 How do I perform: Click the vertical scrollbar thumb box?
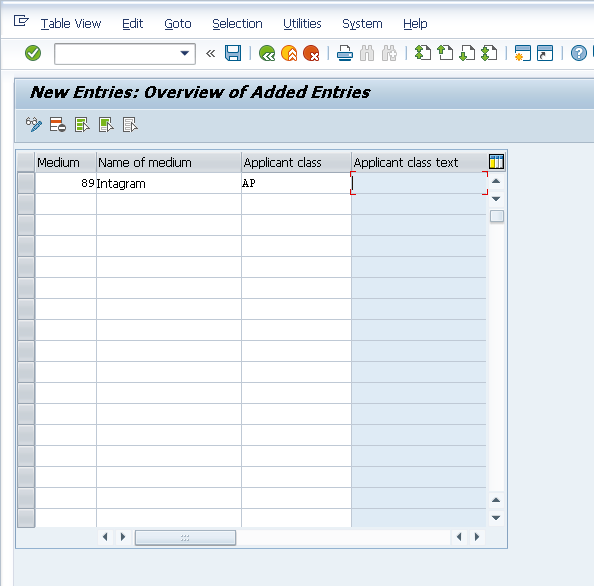click(x=497, y=216)
